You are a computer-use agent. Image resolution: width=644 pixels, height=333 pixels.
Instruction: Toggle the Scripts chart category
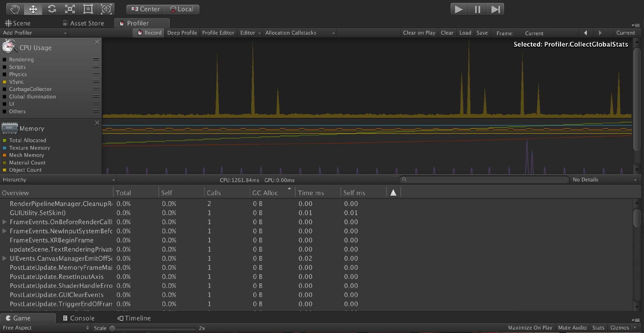click(4, 67)
